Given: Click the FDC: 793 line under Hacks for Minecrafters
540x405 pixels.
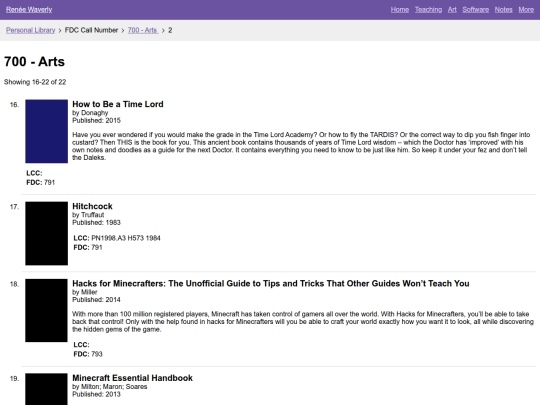Looking at the screenshot, I should [88, 354].
